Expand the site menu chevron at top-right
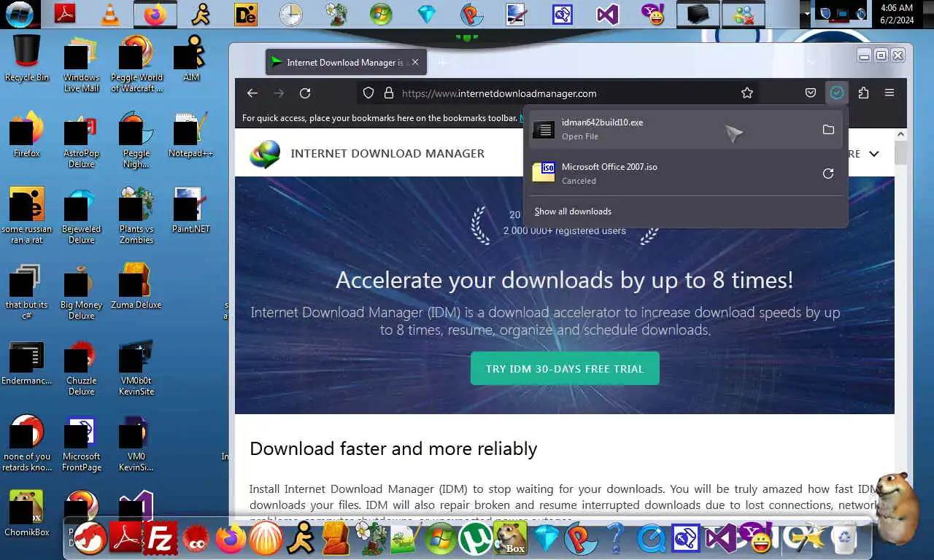 pos(874,154)
